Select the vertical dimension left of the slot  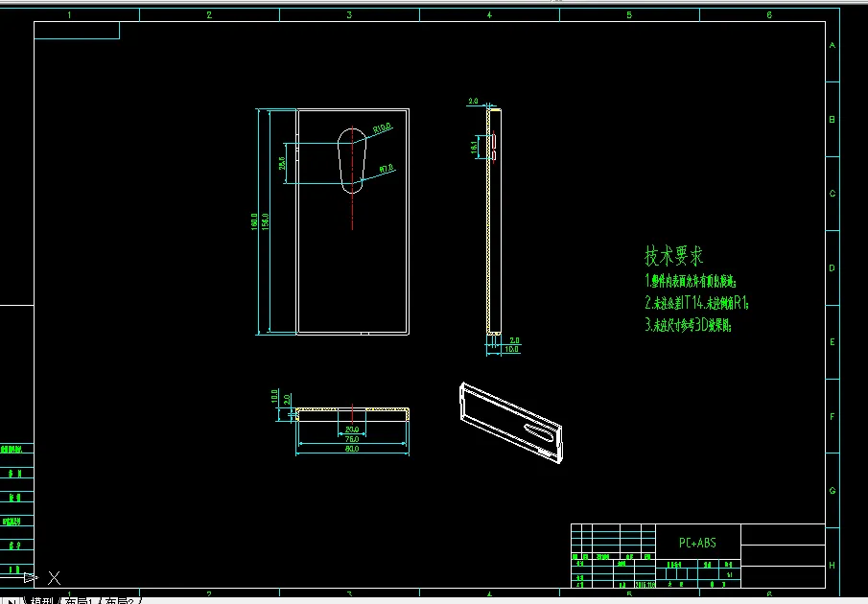click(282, 163)
